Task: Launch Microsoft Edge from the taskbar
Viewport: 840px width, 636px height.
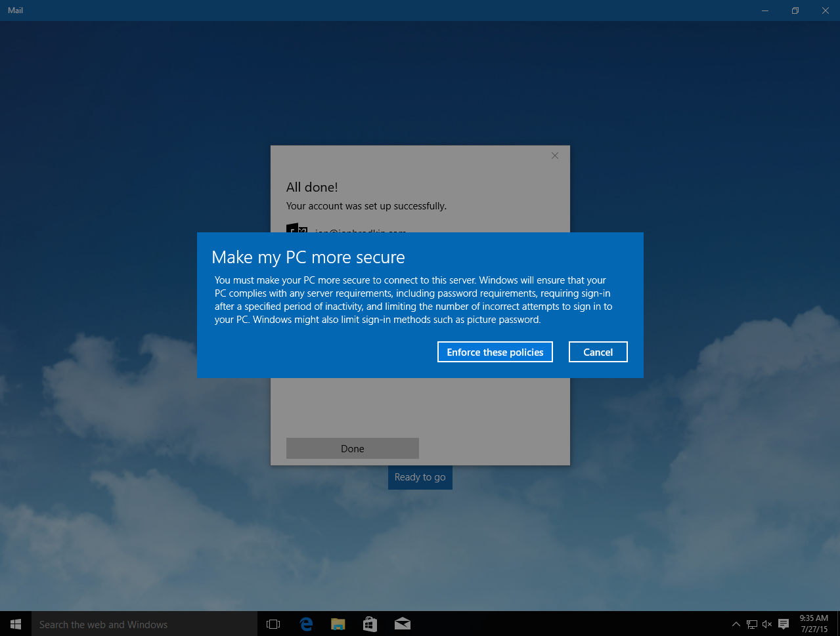Action: click(x=306, y=624)
